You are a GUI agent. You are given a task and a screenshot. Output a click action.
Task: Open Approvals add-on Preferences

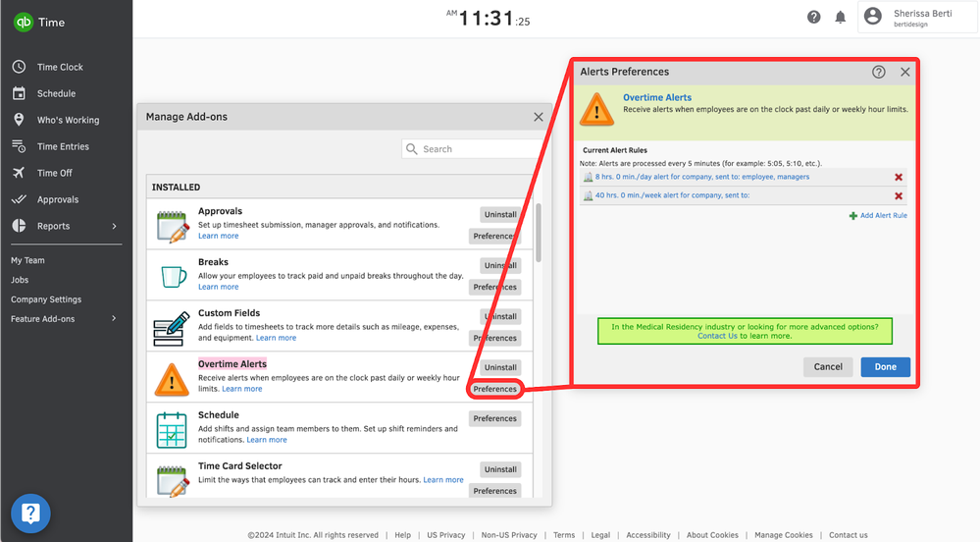click(x=494, y=236)
